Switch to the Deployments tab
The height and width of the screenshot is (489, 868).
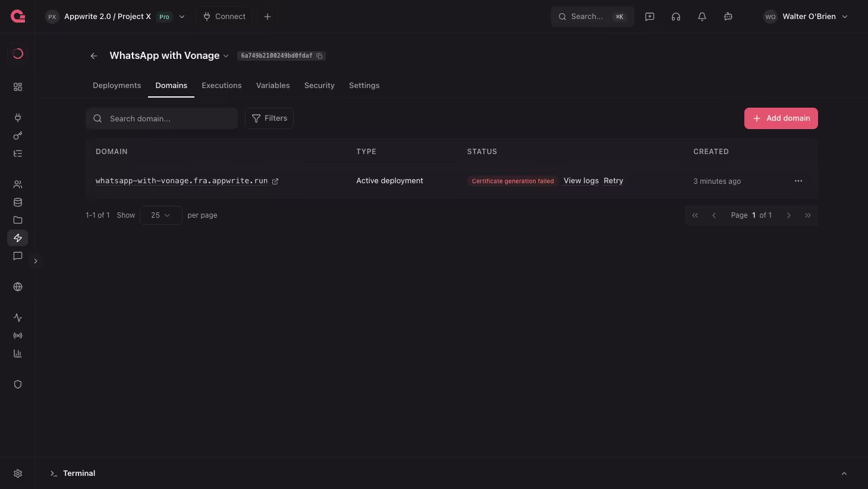[117, 86]
